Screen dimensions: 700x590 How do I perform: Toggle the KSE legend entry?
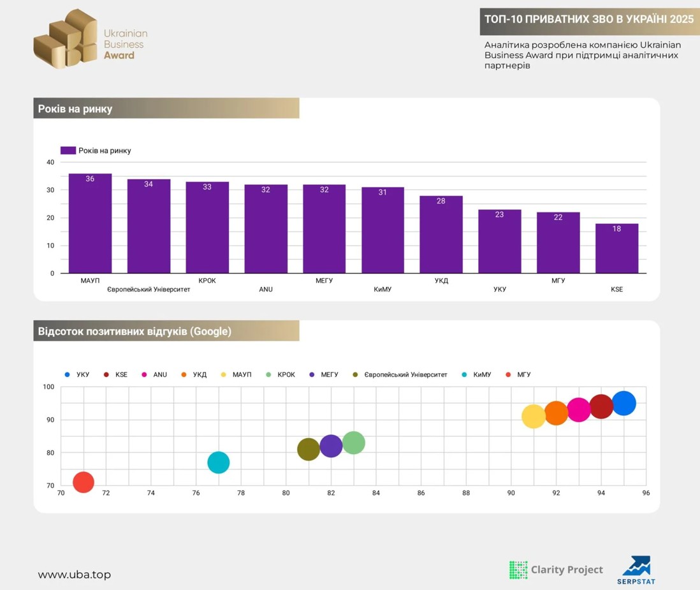point(115,374)
